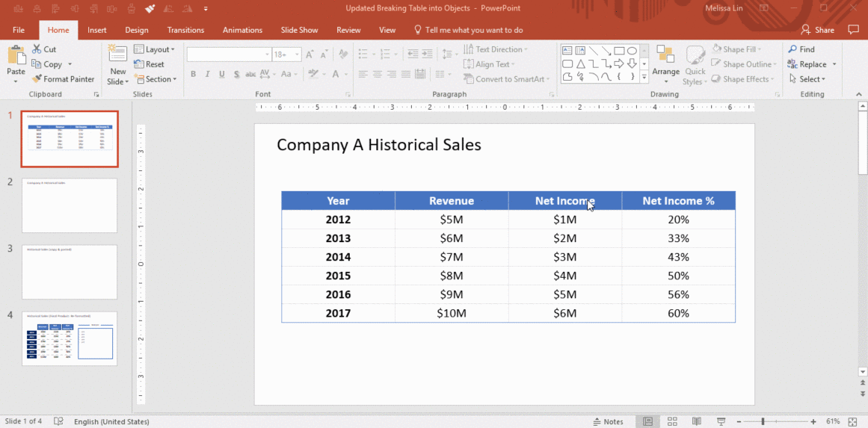Choose the oval shape in shapes gallery
The width and height of the screenshot is (868, 428).
pos(632,51)
